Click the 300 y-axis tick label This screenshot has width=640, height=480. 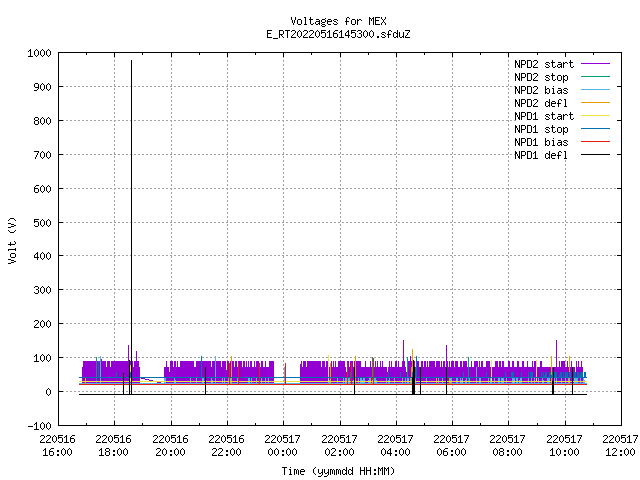coord(42,290)
